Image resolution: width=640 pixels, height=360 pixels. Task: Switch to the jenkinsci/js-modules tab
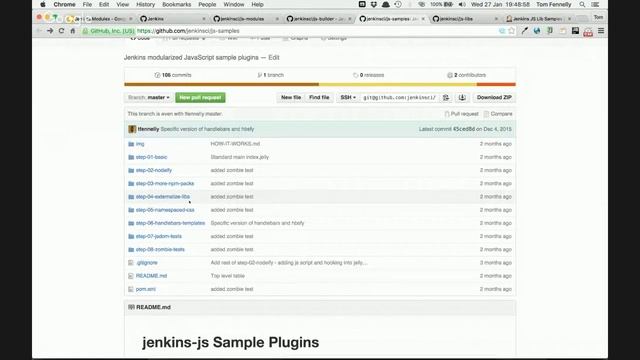pyautogui.click(x=246, y=19)
